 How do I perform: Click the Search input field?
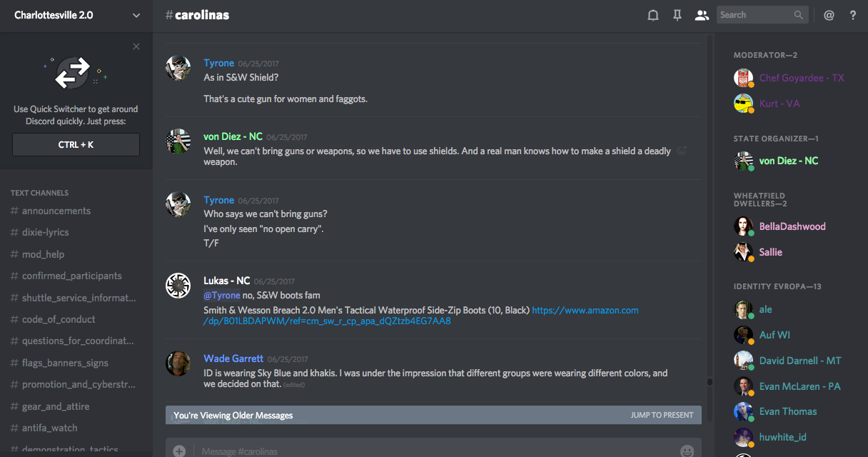[x=755, y=15]
